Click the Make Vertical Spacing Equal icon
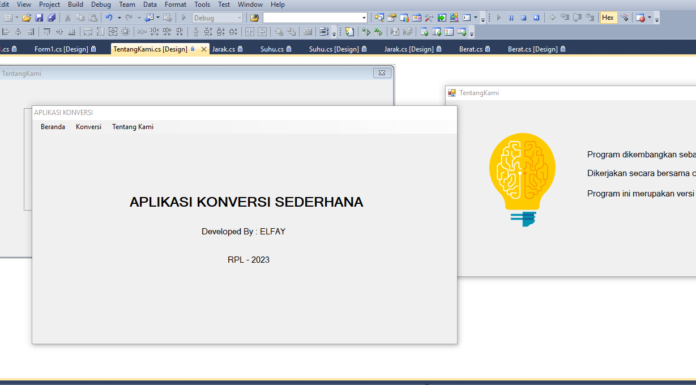Viewport: 696px width, 385px height. point(196,32)
